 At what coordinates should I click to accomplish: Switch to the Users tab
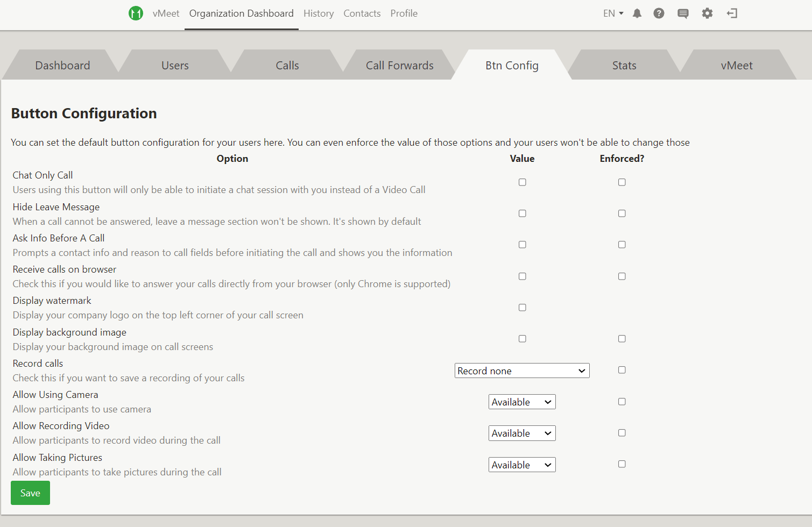175,65
